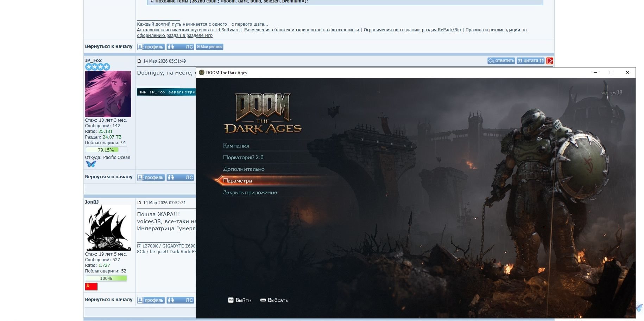Click the post permalink icon on JonBJ's post
Screen dimensions: 644x321
coord(139,203)
